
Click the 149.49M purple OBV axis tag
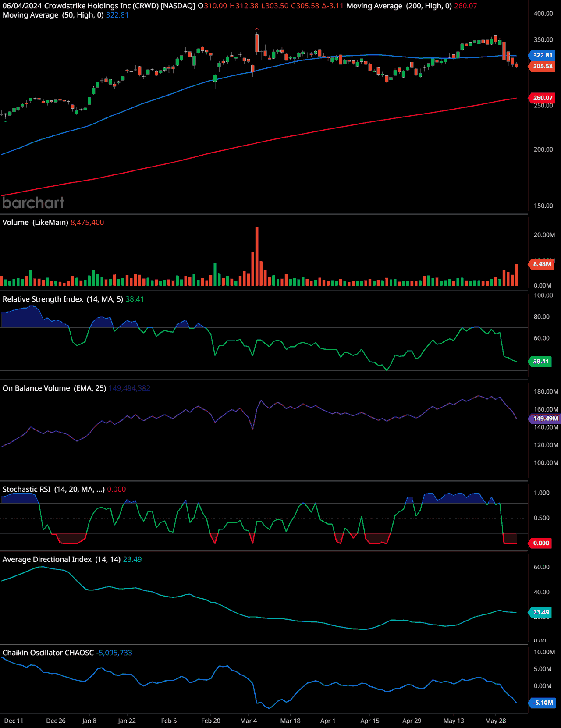(x=545, y=419)
